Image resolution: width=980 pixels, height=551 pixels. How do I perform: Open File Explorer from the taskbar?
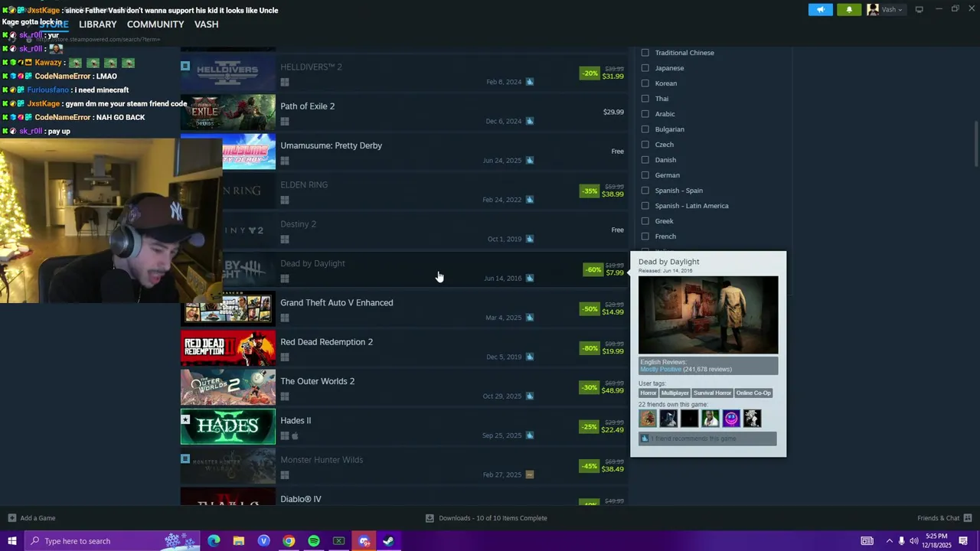coord(239,541)
